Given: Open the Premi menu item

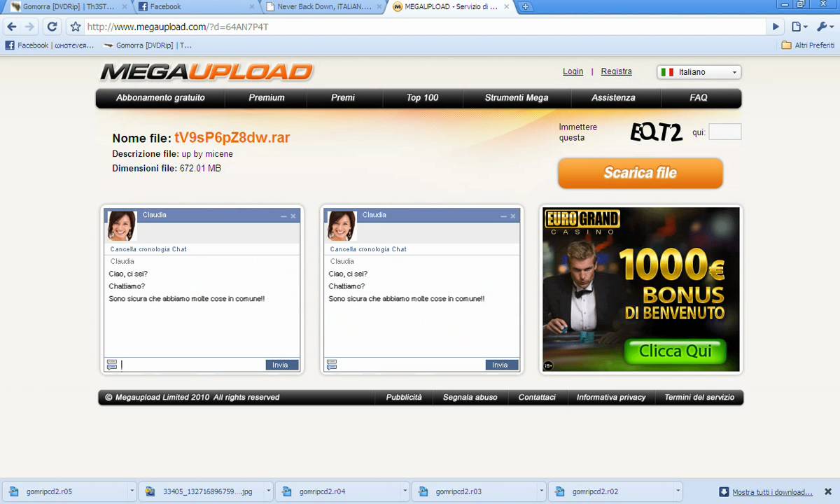Looking at the screenshot, I should [x=343, y=98].
